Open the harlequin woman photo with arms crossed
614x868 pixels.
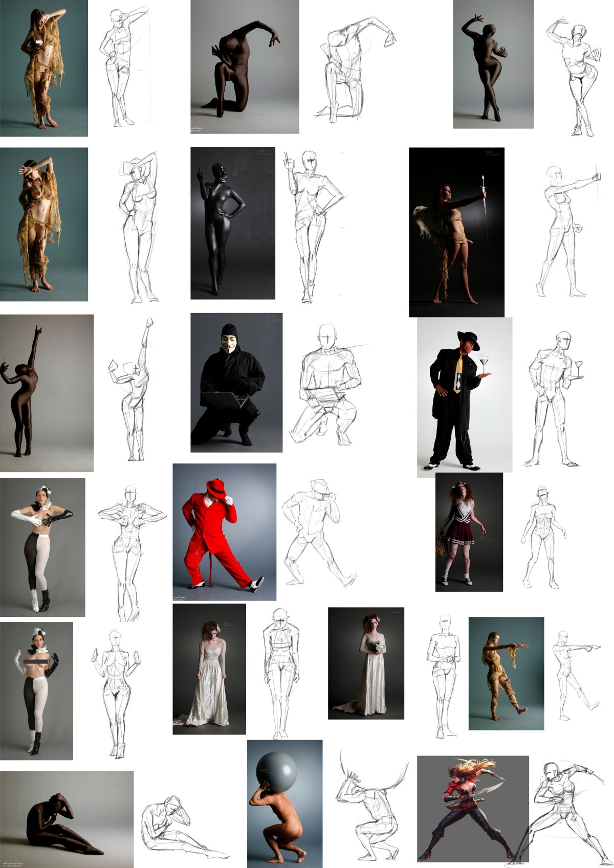pos(42,547)
